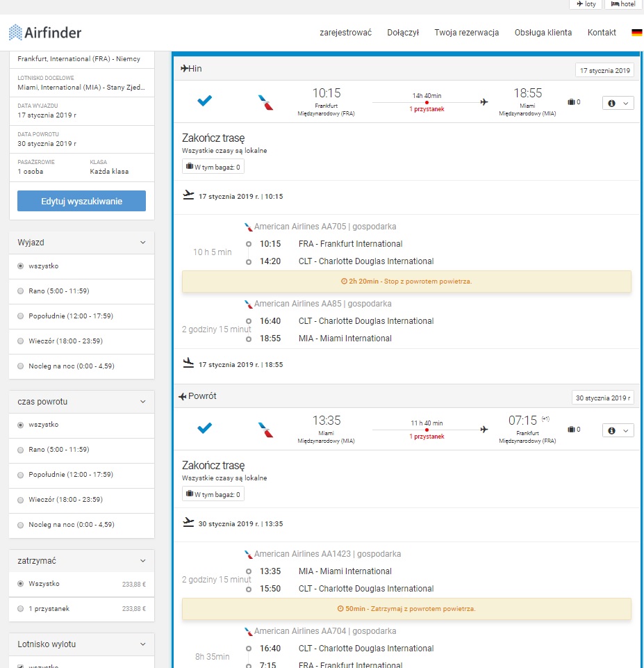
Task: Toggle info dropdown on Hin flight
Action: (x=618, y=103)
